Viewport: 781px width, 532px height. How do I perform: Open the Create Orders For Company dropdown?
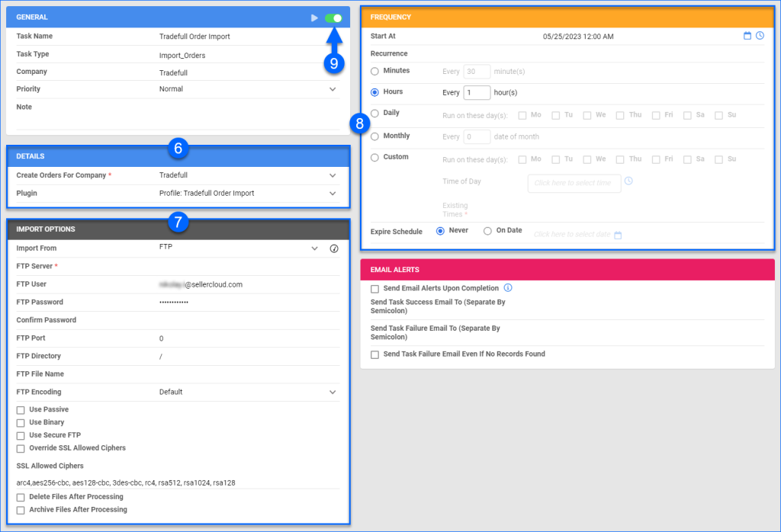point(333,175)
